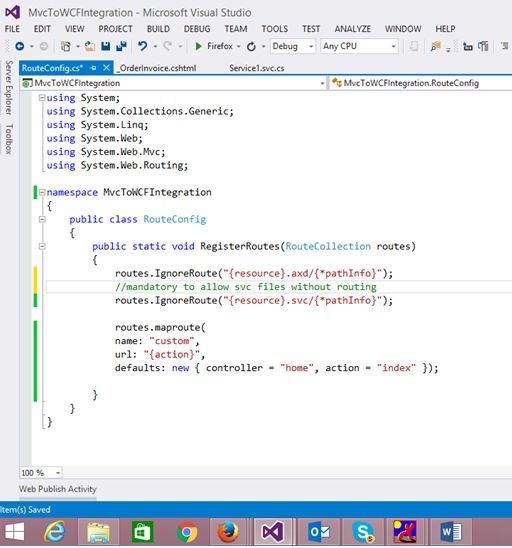The width and height of the screenshot is (512, 548).
Task: Open the VIEW menu
Action: coord(74,29)
